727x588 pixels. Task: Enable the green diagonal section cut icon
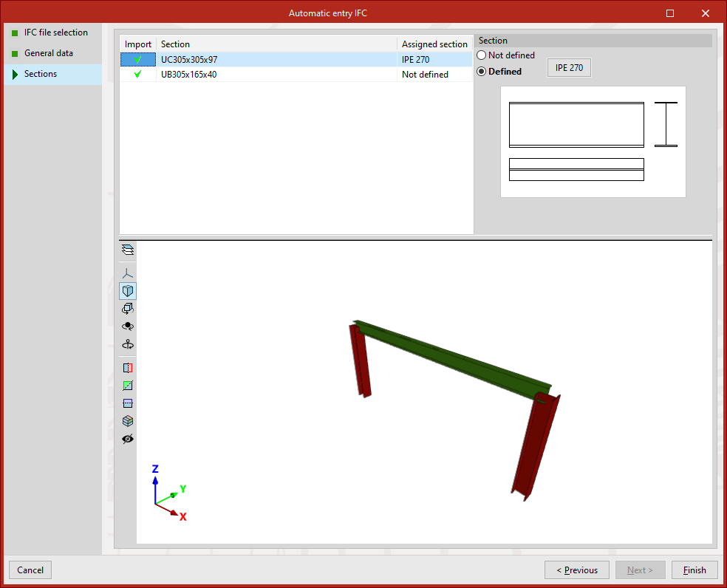pyautogui.click(x=128, y=386)
